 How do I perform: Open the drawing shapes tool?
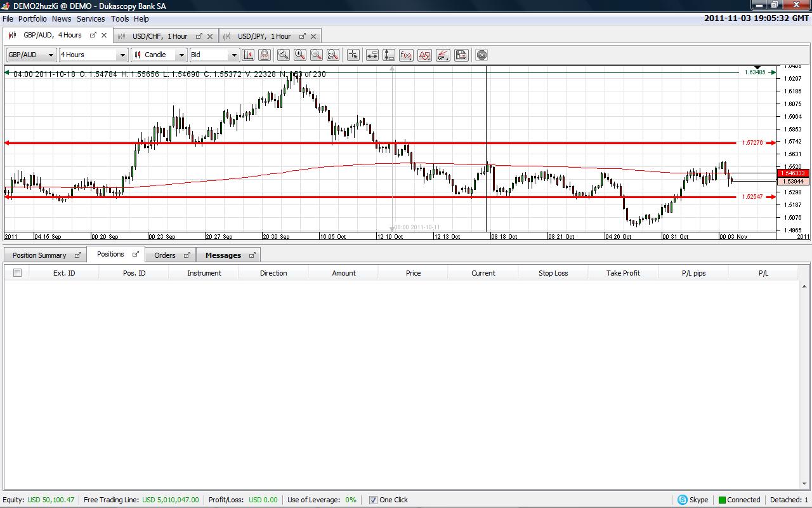click(424, 55)
